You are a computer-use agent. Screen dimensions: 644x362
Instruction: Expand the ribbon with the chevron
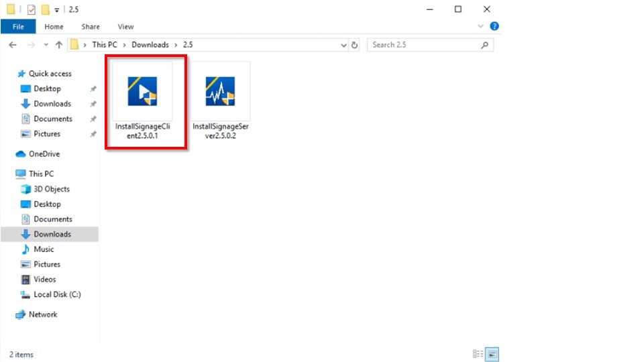pyautogui.click(x=480, y=27)
